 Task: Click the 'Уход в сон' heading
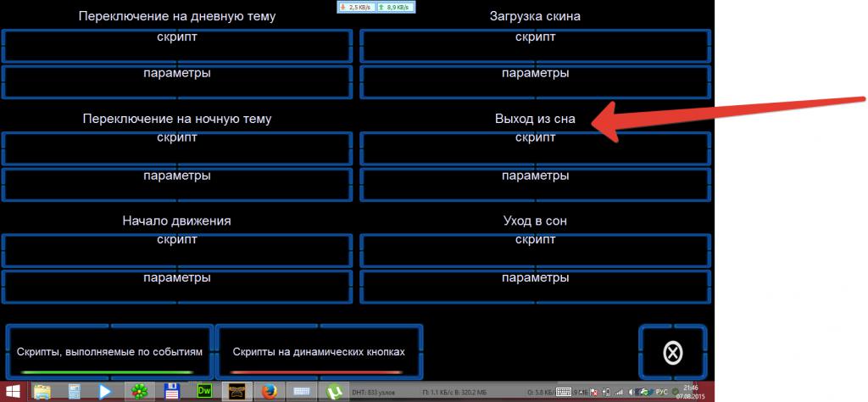[x=536, y=221]
